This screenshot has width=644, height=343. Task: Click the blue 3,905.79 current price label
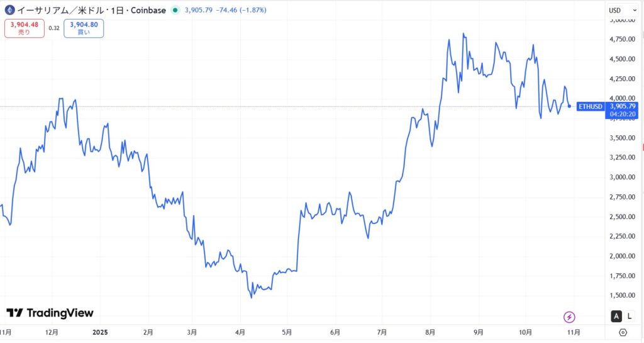[x=623, y=106]
